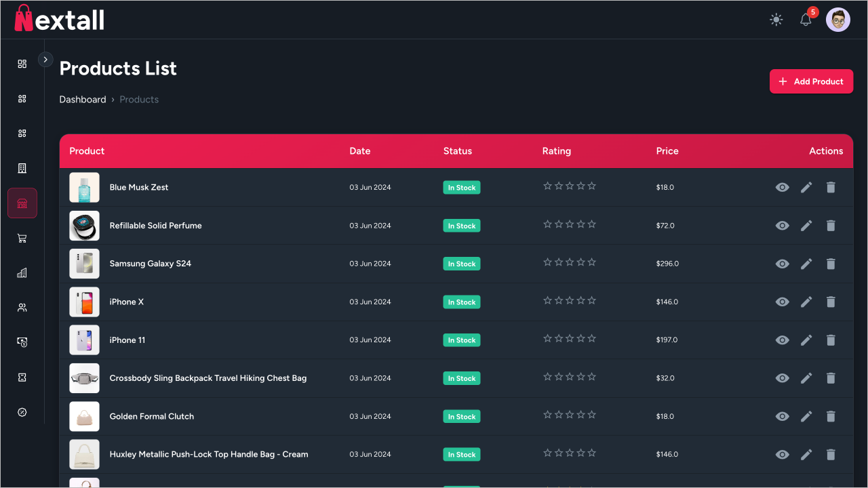Click the Price column header

click(667, 151)
